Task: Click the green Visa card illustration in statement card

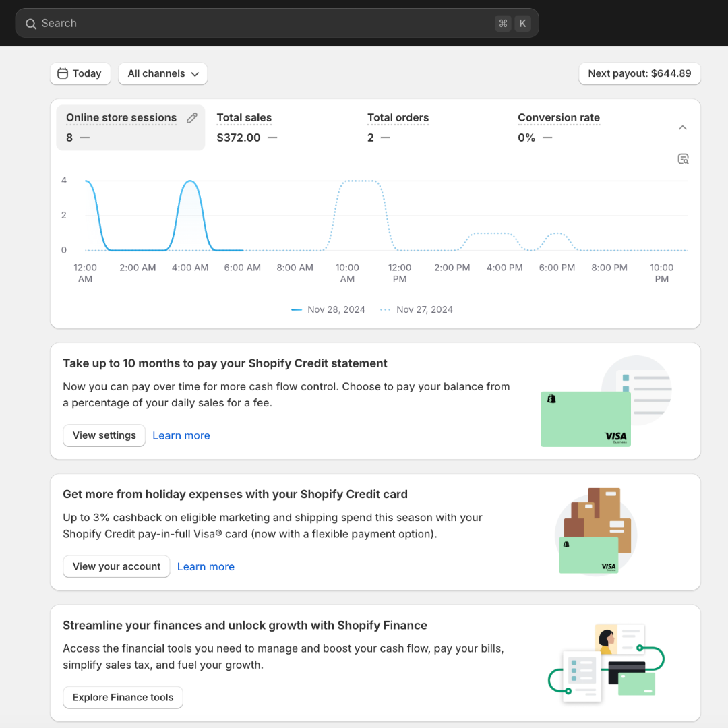Action: click(586, 419)
